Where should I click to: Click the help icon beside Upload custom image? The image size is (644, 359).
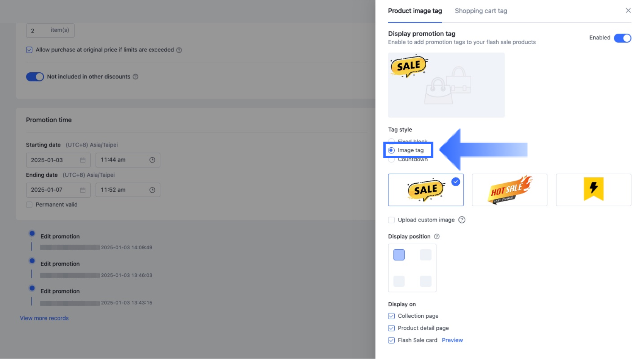(x=462, y=220)
